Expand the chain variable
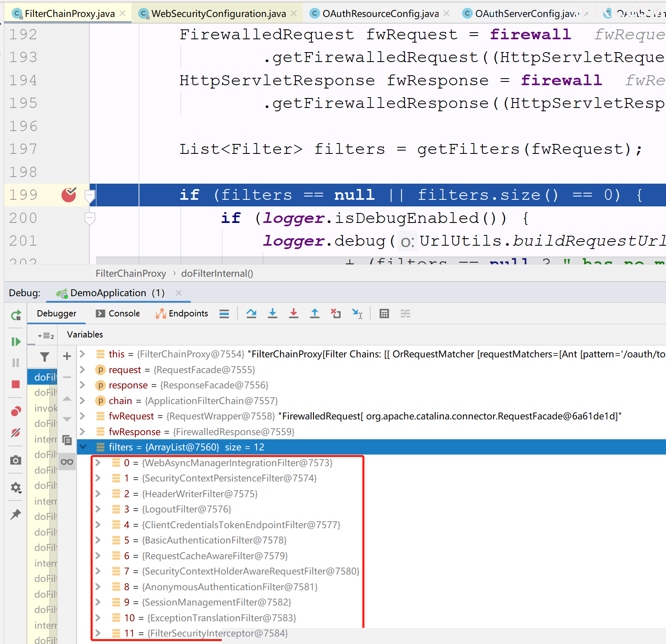666x644 pixels. [82, 400]
